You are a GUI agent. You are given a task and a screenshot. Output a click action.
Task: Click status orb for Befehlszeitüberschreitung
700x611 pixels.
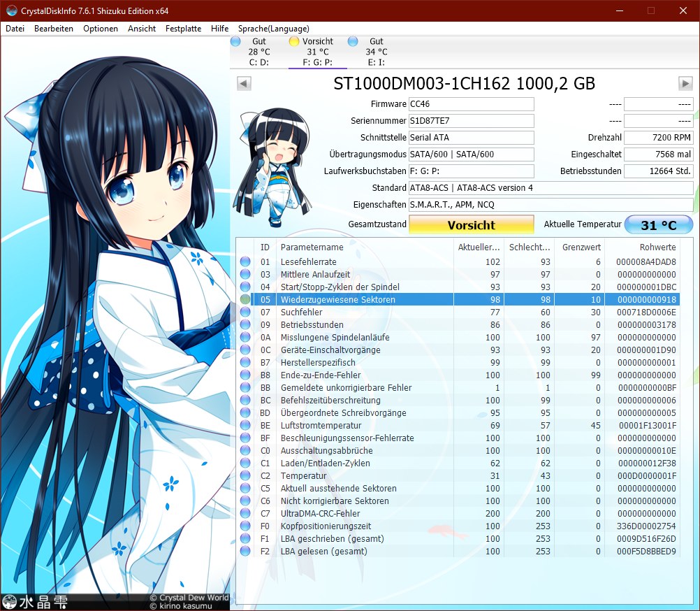point(245,400)
